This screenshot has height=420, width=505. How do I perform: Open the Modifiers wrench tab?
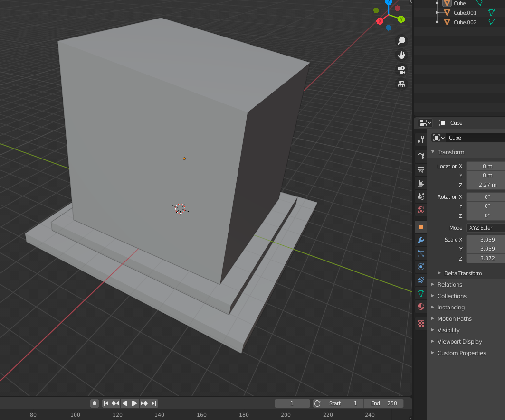pos(420,240)
